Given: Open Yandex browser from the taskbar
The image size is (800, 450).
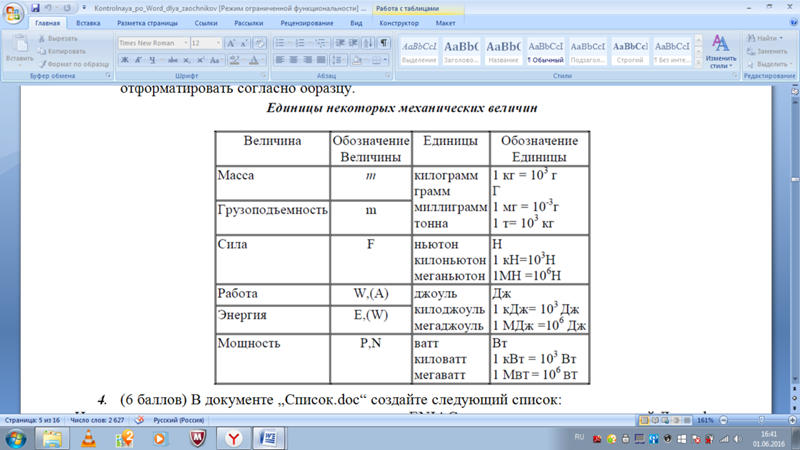Looking at the screenshot, I should coord(232,438).
